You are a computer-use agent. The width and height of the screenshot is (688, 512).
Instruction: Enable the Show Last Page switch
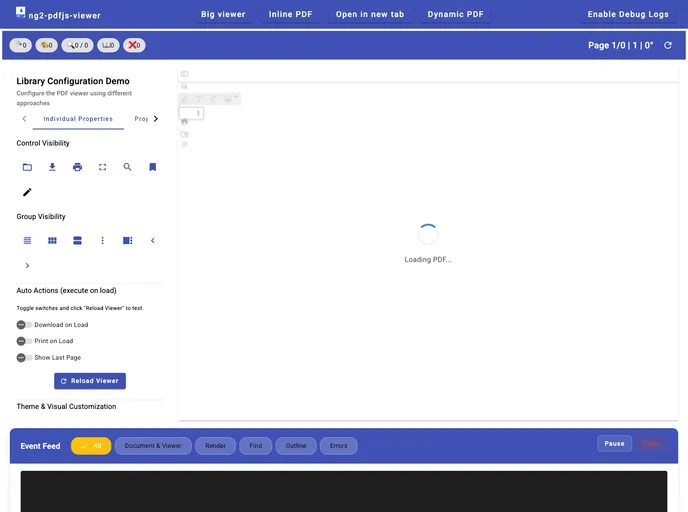24,358
